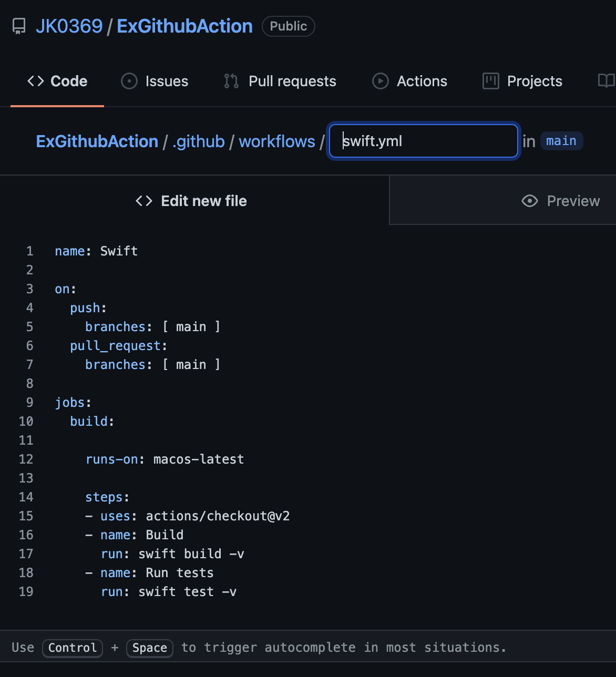The width and height of the screenshot is (616, 677).
Task: Click the Code tab angle-brackets icon
Action: pyautogui.click(x=36, y=81)
